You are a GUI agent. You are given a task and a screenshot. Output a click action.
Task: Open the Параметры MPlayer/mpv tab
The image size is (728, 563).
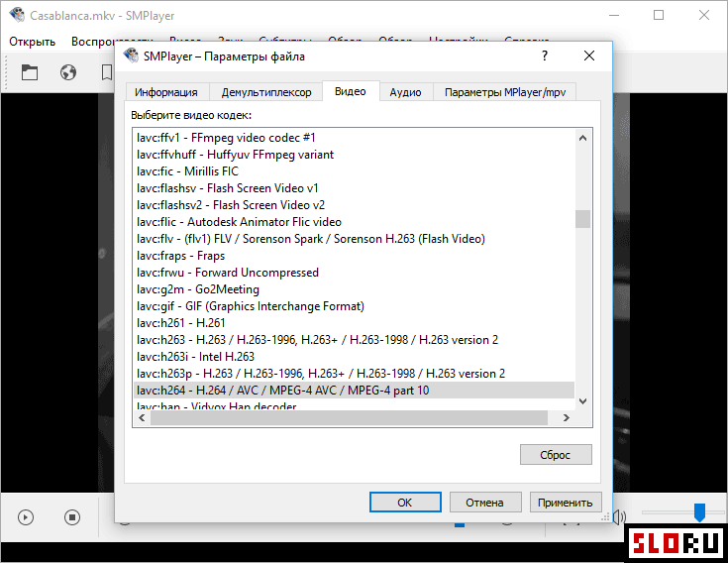click(505, 92)
